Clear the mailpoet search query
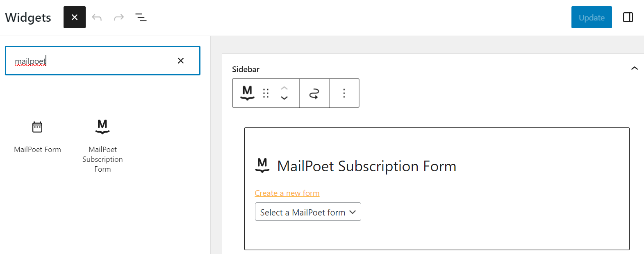Image resolution: width=644 pixels, height=254 pixels. coord(180,60)
